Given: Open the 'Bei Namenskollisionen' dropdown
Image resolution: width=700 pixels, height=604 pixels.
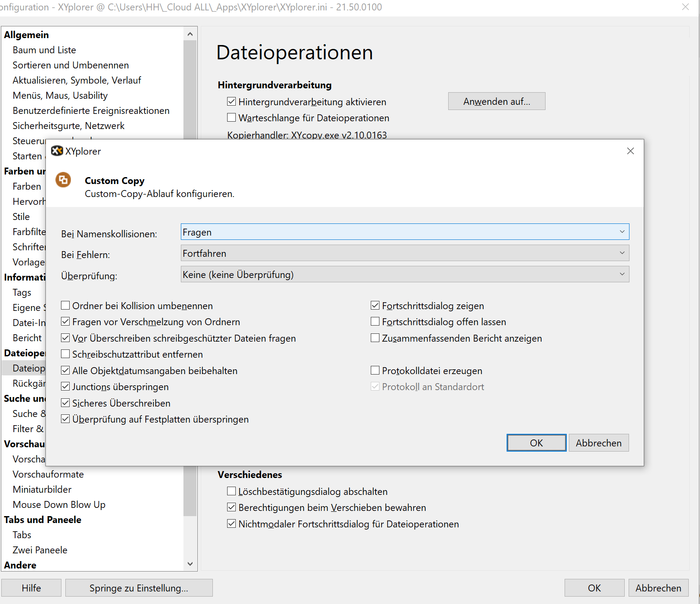Looking at the screenshot, I should pos(405,232).
